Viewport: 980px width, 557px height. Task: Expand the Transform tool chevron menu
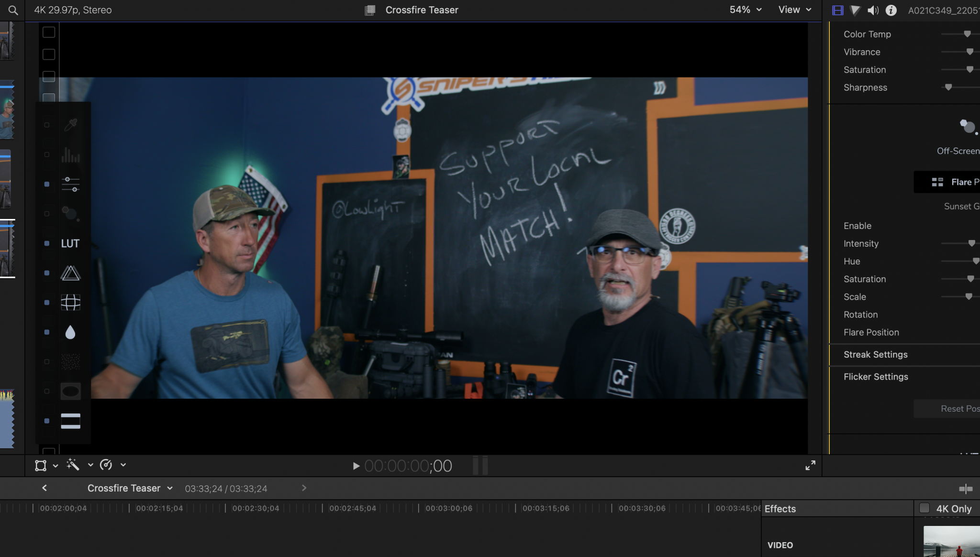(56, 466)
